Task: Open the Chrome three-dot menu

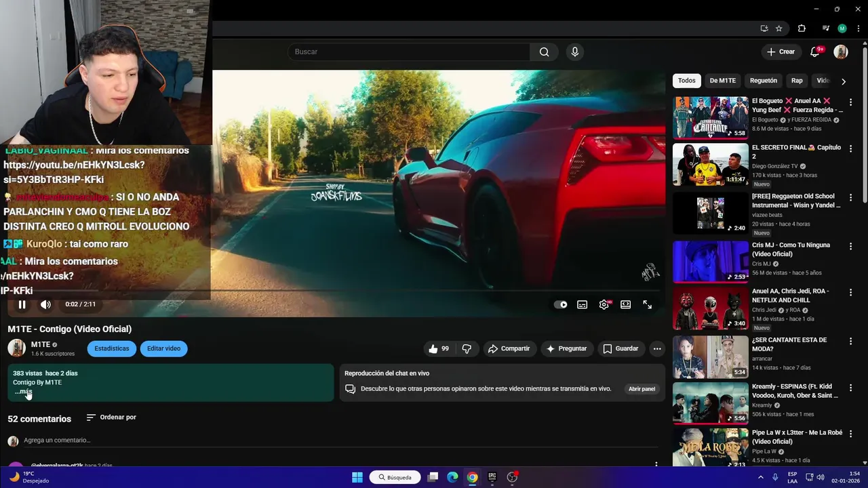Action: pos(859,28)
